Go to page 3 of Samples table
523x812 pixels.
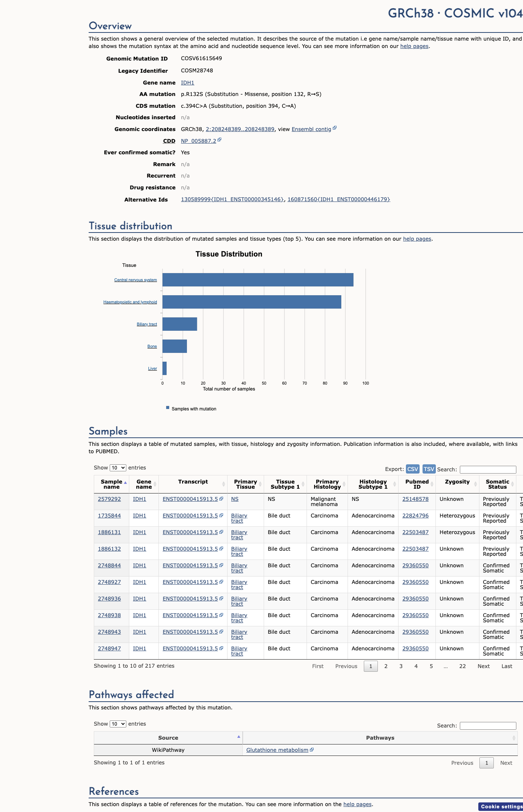[x=401, y=666]
